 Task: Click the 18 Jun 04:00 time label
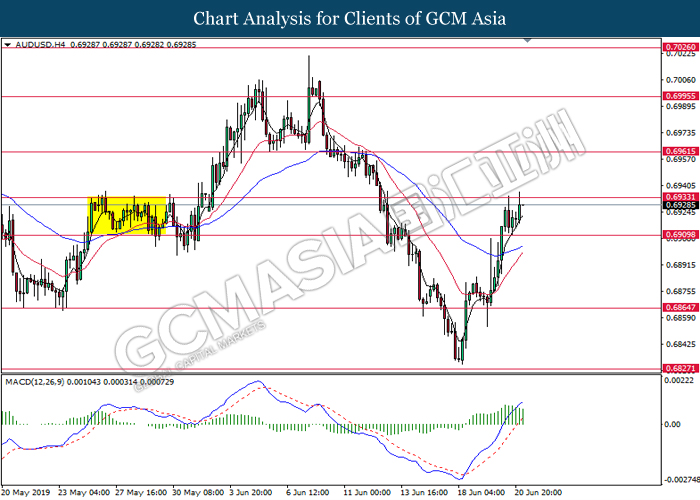click(481, 493)
